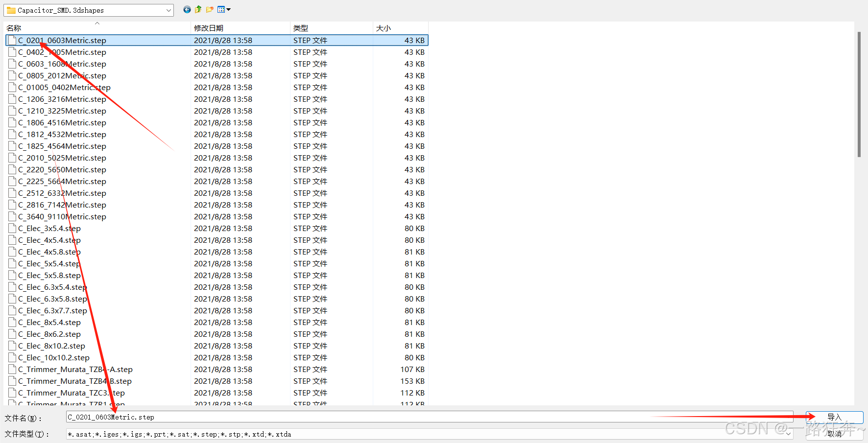The width and height of the screenshot is (868, 443).
Task: Select file icon of C_3640_9110Metric.step
Action: 12,216
